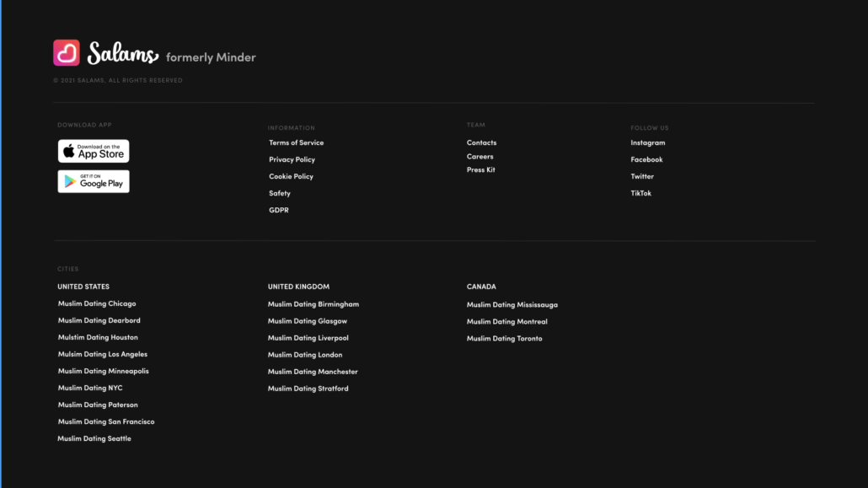
Task: Open the Safety page
Action: click(279, 193)
